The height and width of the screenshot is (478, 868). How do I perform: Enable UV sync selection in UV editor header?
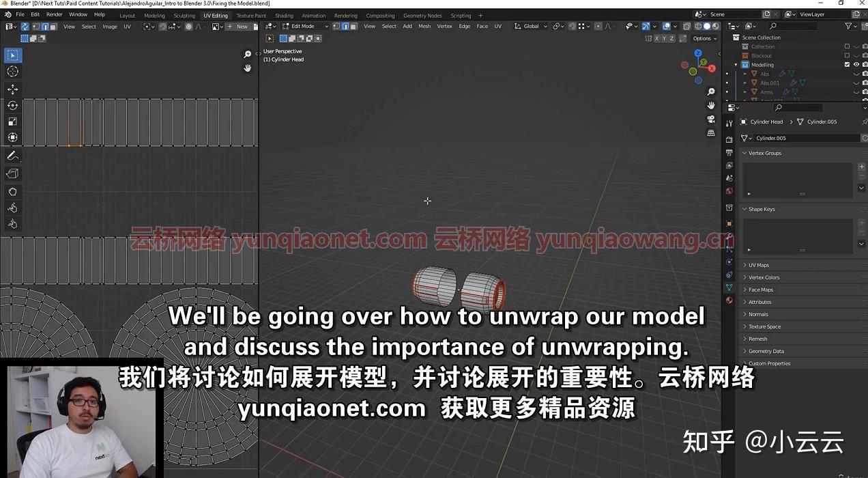coord(25,26)
